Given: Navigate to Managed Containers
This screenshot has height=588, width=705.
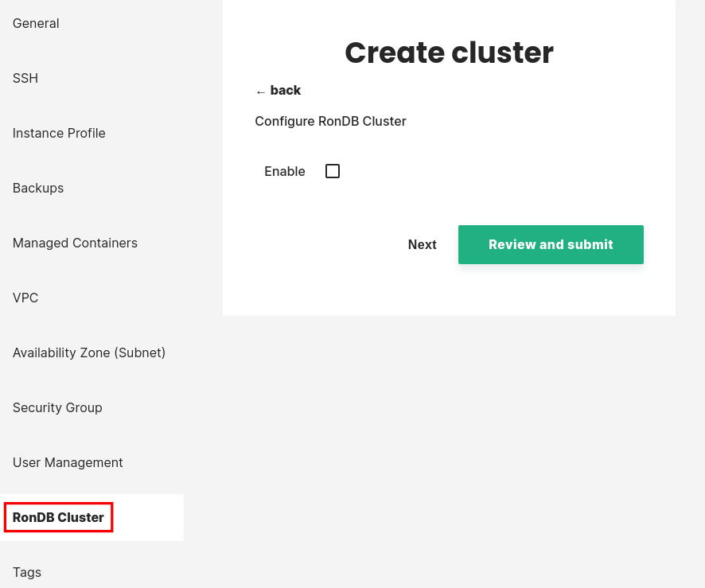Looking at the screenshot, I should tap(75, 243).
